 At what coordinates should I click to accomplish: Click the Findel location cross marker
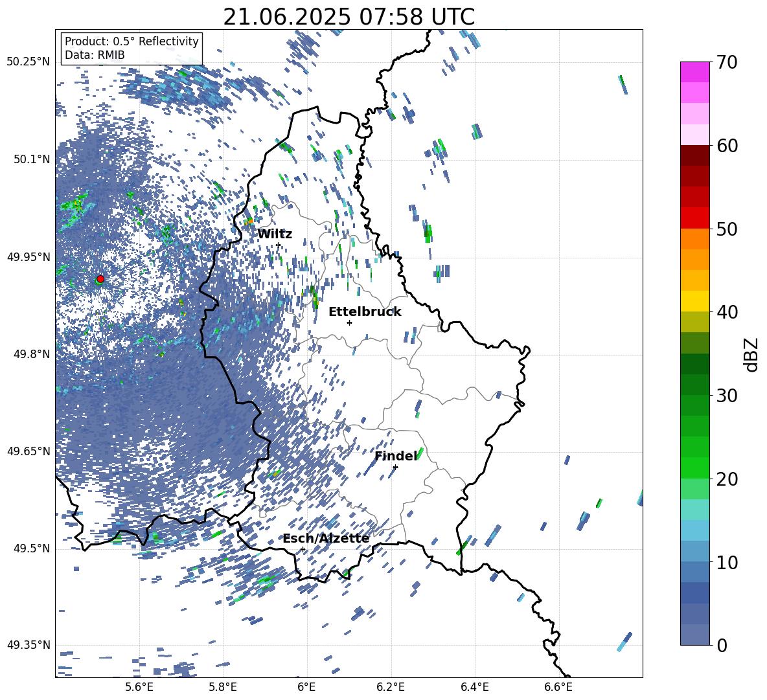tap(395, 467)
